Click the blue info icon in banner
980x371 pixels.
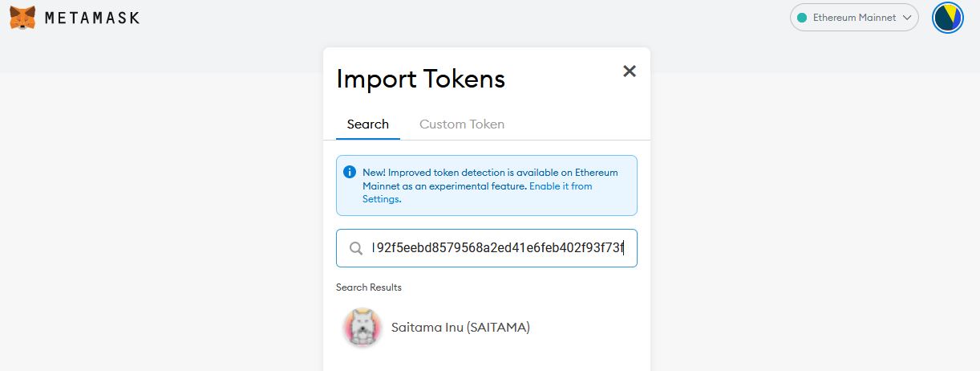(350, 172)
